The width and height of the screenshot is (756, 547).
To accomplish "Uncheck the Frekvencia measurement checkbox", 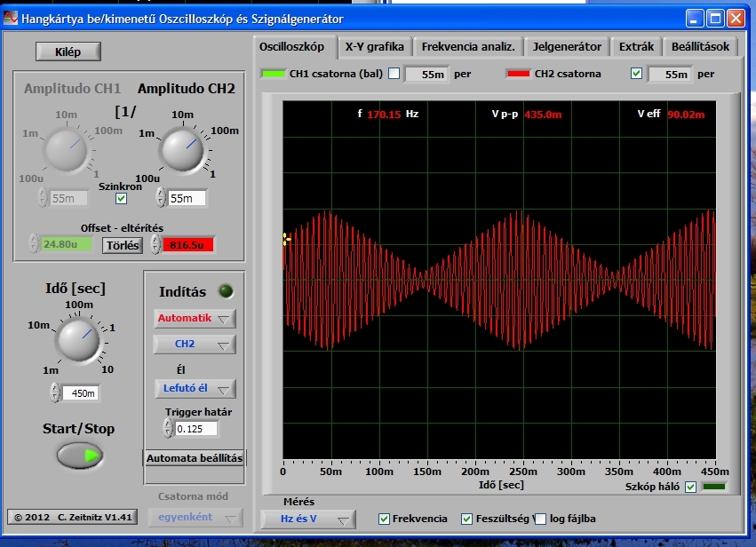I will click(384, 519).
